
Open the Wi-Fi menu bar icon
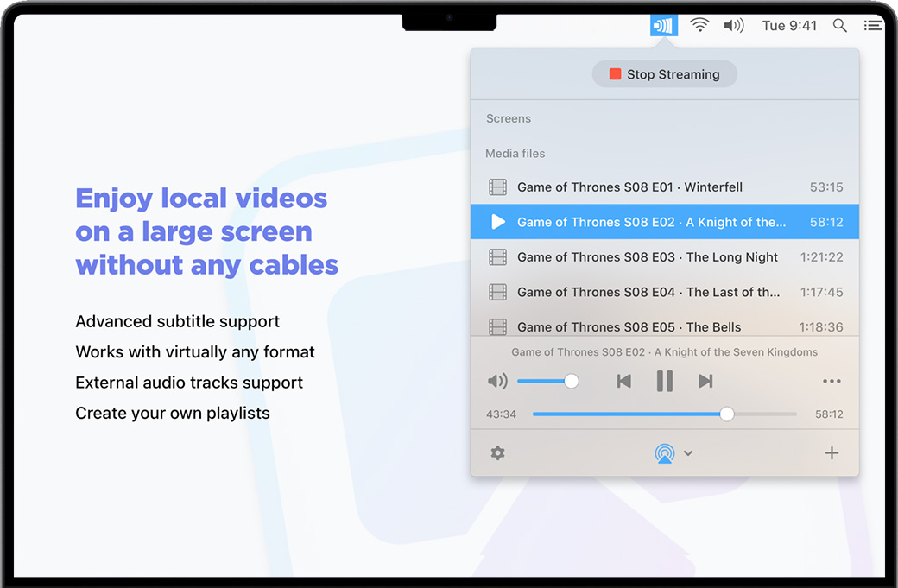[x=699, y=25]
